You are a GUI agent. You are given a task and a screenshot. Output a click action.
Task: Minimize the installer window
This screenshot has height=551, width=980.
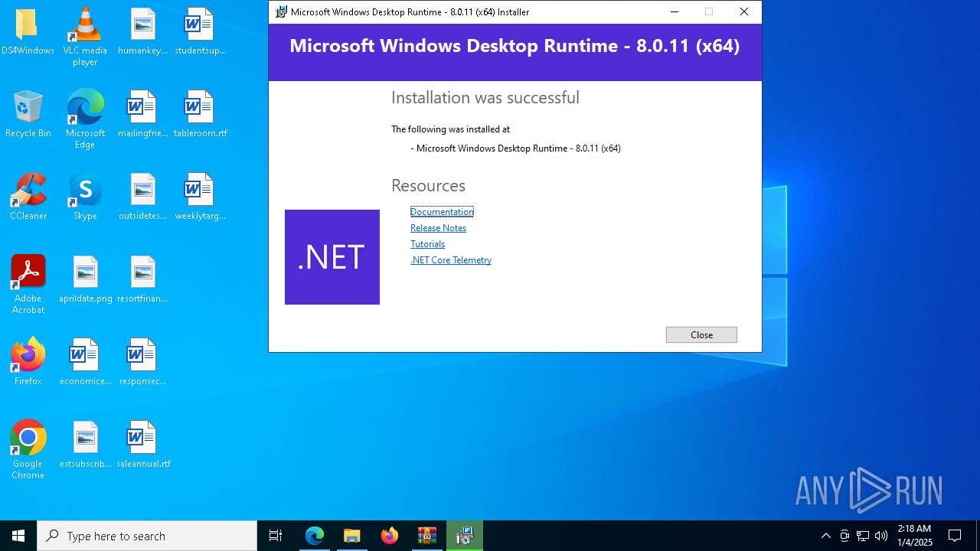tap(675, 11)
